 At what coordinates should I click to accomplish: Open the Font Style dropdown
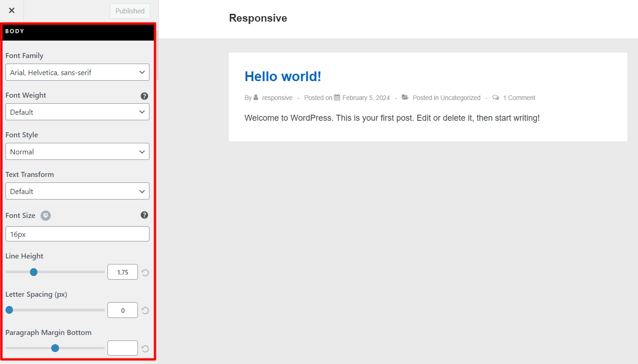pos(78,152)
